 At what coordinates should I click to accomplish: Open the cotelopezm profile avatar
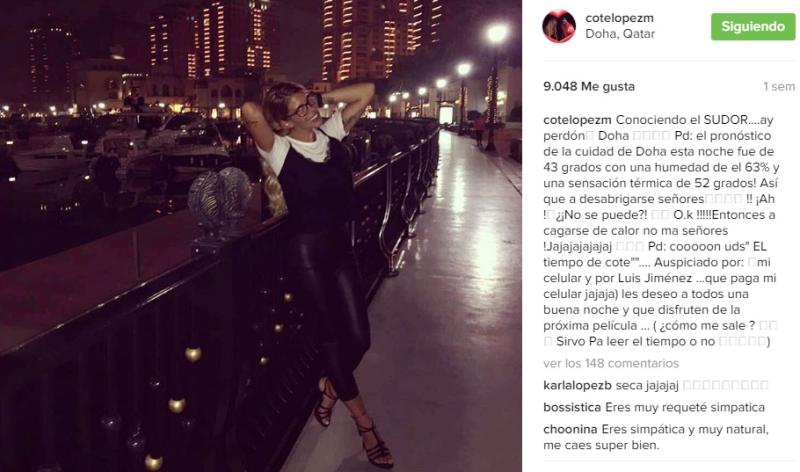point(559,27)
